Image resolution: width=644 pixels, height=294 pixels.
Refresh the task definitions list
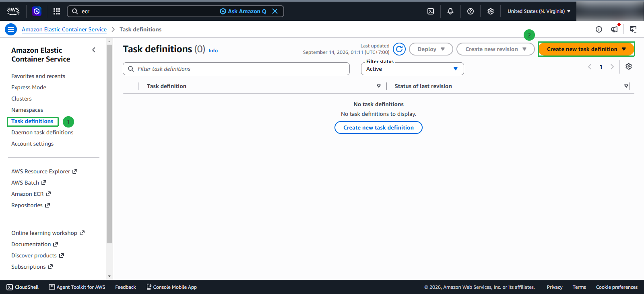coord(399,49)
